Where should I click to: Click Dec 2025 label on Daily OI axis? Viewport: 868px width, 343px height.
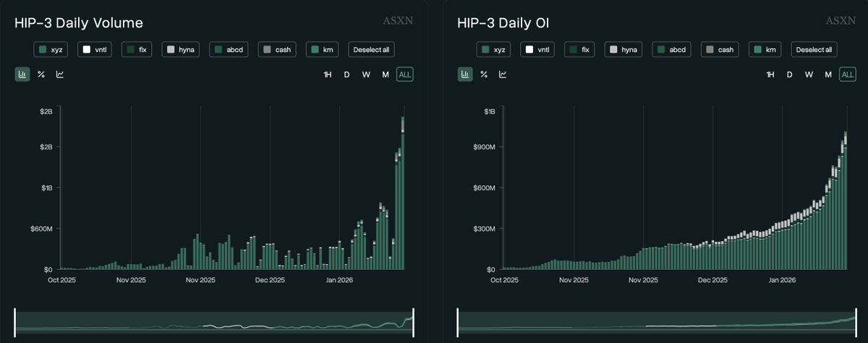[711, 279]
